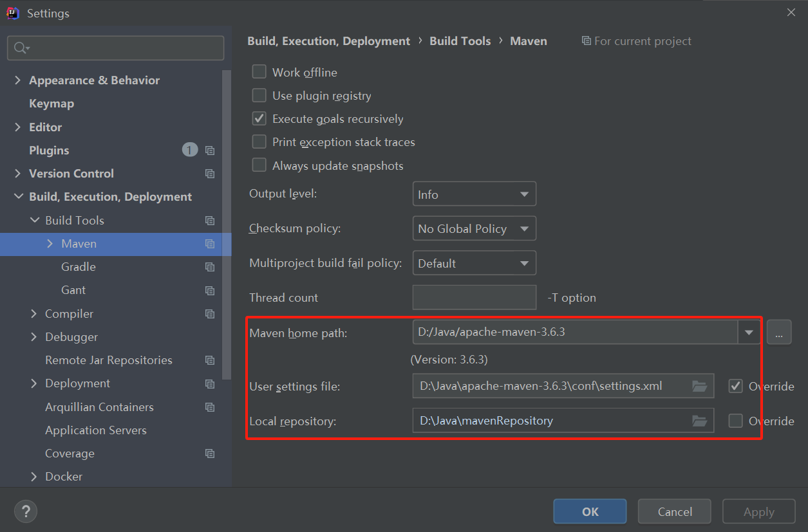Click the folder icon in User settings file field

[699, 386]
